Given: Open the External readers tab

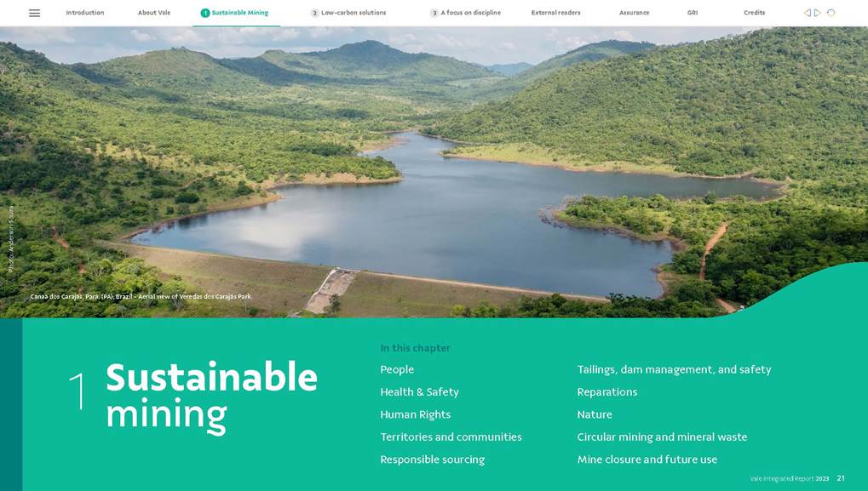Looking at the screenshot, I should click(555, 13).
